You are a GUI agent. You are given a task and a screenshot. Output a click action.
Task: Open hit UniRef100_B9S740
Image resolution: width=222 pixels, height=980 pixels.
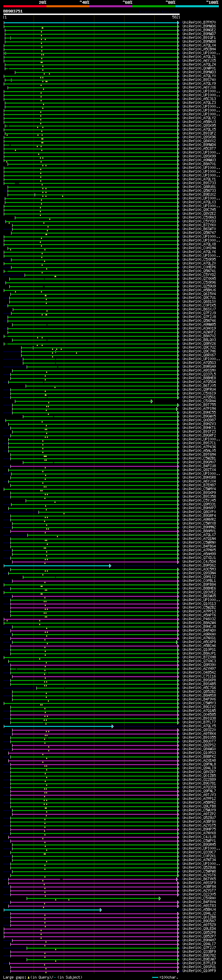click(x=199, y=80)
